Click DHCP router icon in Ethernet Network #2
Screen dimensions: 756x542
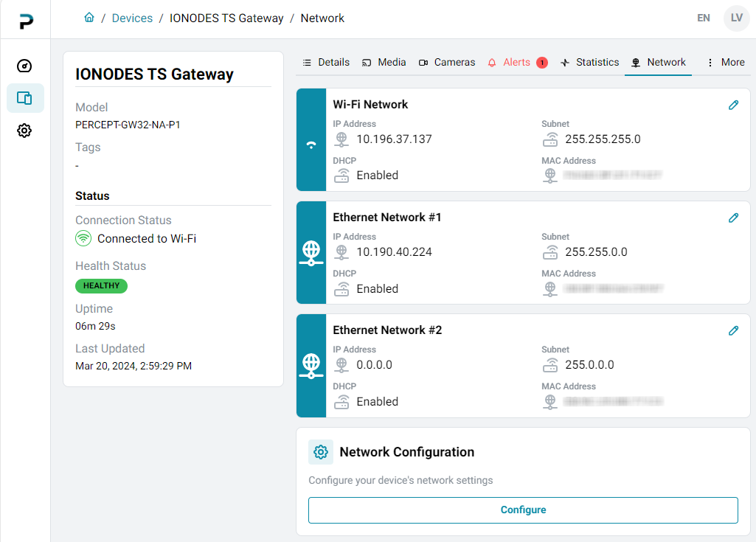pos(341,402)
